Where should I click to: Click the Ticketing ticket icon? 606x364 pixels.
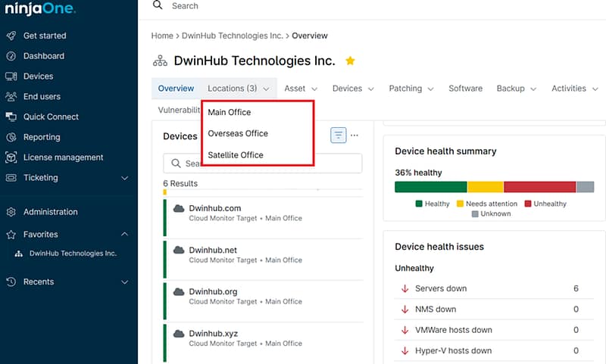(11, 178)
